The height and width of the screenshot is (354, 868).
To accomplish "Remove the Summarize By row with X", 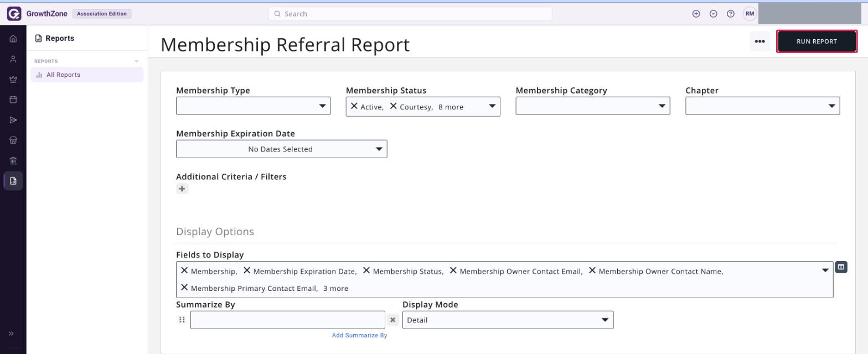I will (x=392, y=320).
